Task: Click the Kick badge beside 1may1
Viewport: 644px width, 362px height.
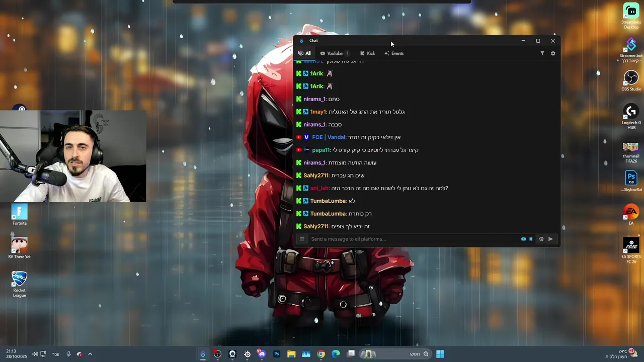Action: tap(299, 112)
